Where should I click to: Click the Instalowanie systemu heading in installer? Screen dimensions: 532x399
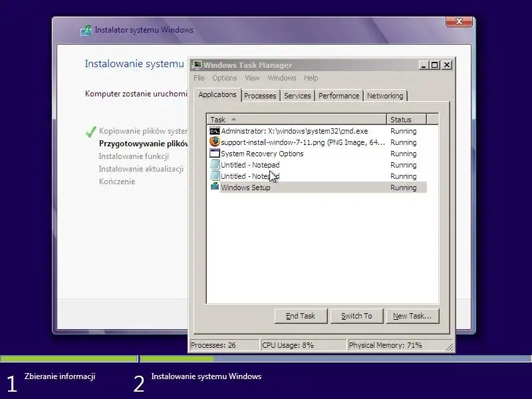coord(135,64)
